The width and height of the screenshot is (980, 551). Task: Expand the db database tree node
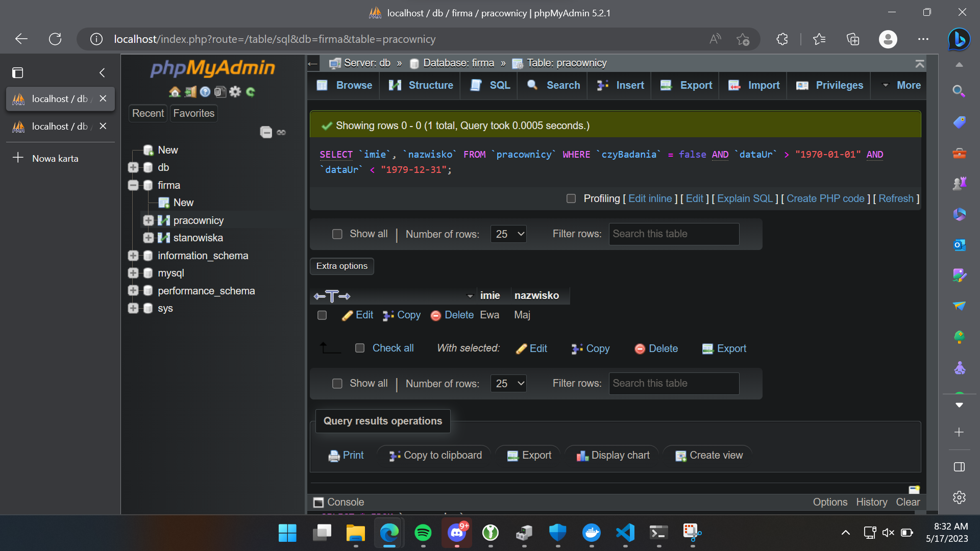[133, 167]
